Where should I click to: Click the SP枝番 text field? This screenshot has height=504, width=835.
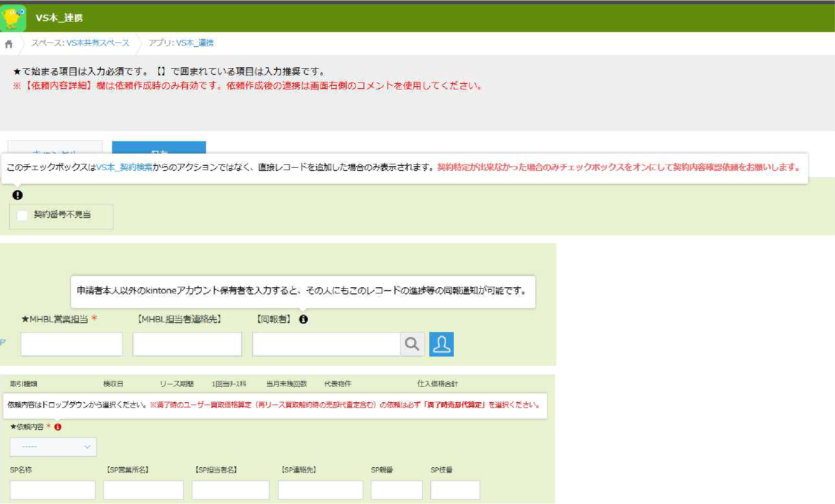pos(455,490)
